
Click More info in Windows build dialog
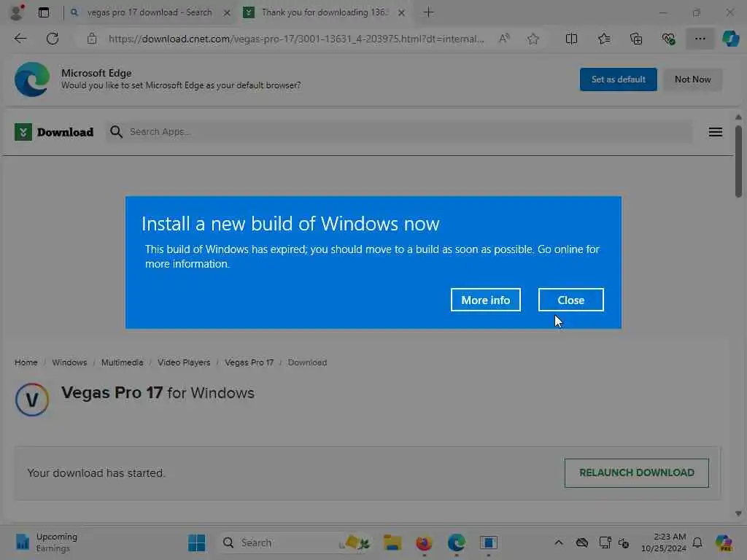pos(485,300)
